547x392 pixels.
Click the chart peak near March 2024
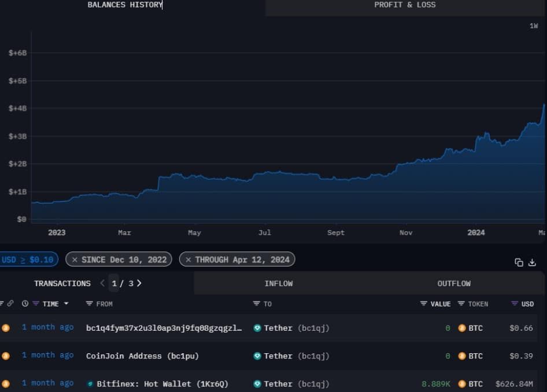(x=544, y=105)
